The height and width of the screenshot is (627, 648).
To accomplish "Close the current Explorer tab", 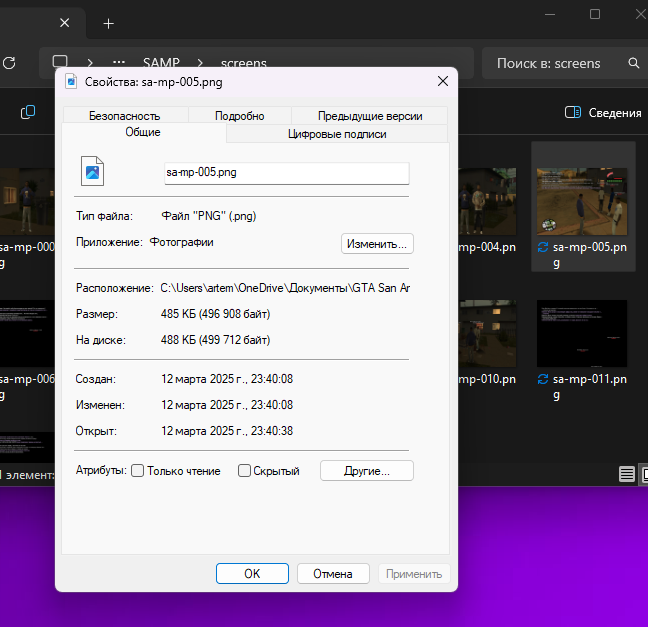I will 65,23.
